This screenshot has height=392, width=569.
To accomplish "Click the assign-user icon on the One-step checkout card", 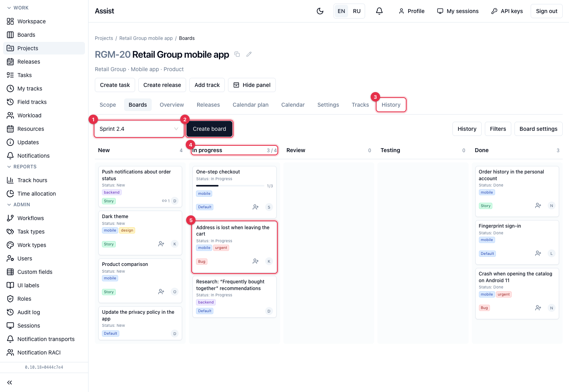I will click(x=256, y=207).
